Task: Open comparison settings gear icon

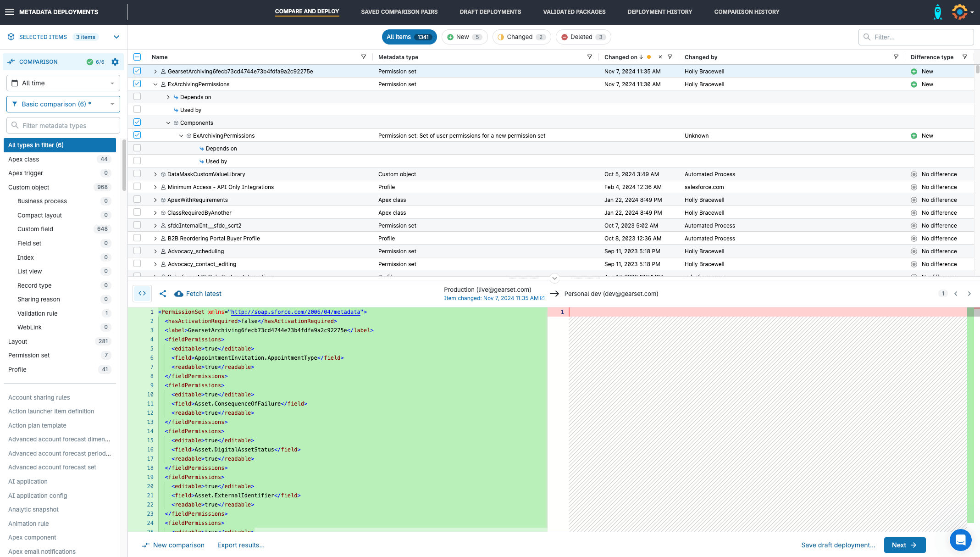Action: 115,62
